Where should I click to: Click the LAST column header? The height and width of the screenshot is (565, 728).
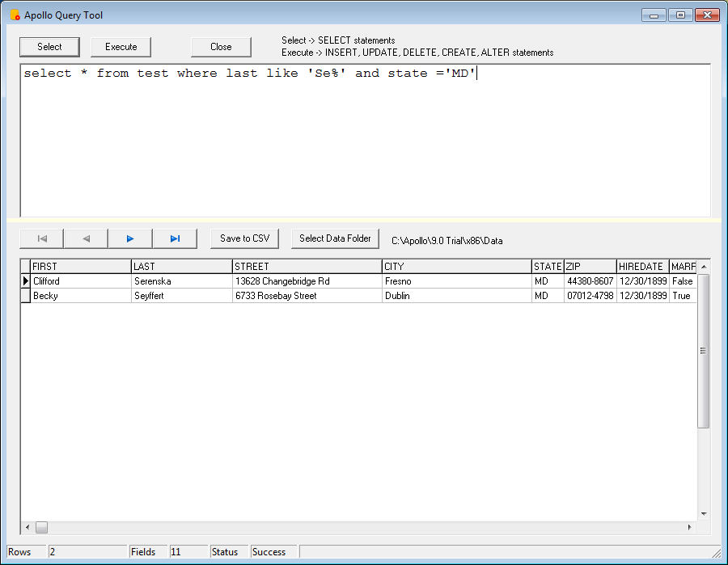tap(181, 267)
